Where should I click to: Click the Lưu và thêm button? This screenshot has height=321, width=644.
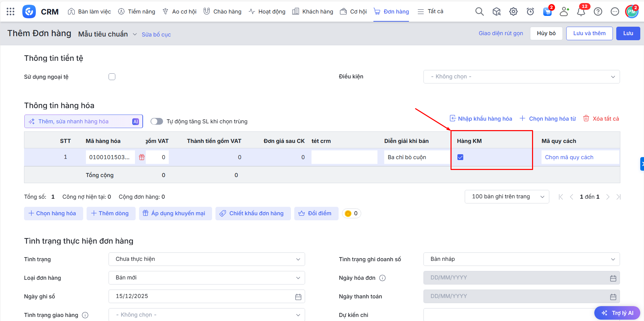(x=589, y=33)
